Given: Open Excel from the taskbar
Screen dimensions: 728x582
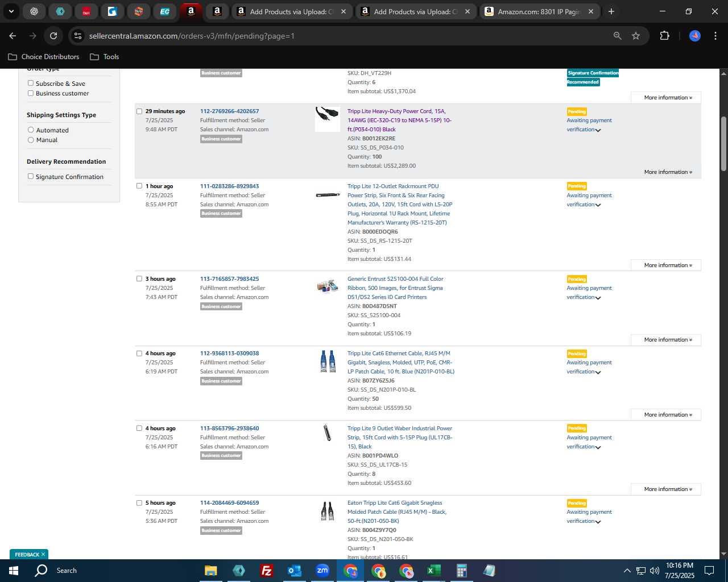Looking at the screenshot, I should (x=433, y=571).
